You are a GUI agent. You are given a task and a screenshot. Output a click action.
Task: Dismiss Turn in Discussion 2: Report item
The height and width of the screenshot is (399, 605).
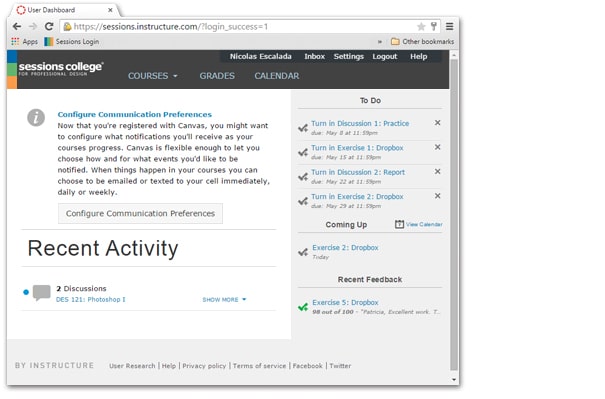click(x=438, y=171)
